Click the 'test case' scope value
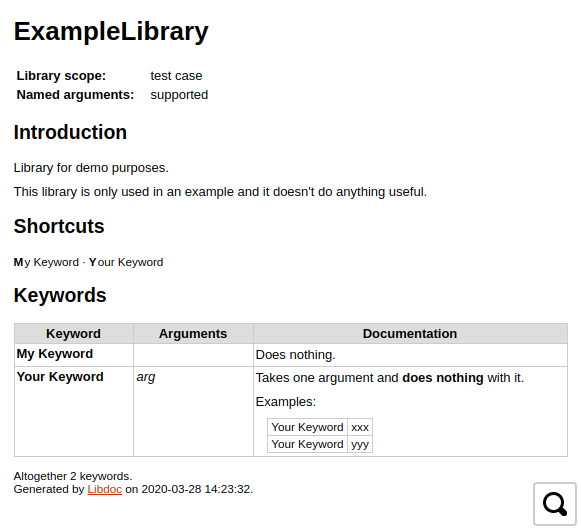The image size is (581, 531). [x=176, y=76]
